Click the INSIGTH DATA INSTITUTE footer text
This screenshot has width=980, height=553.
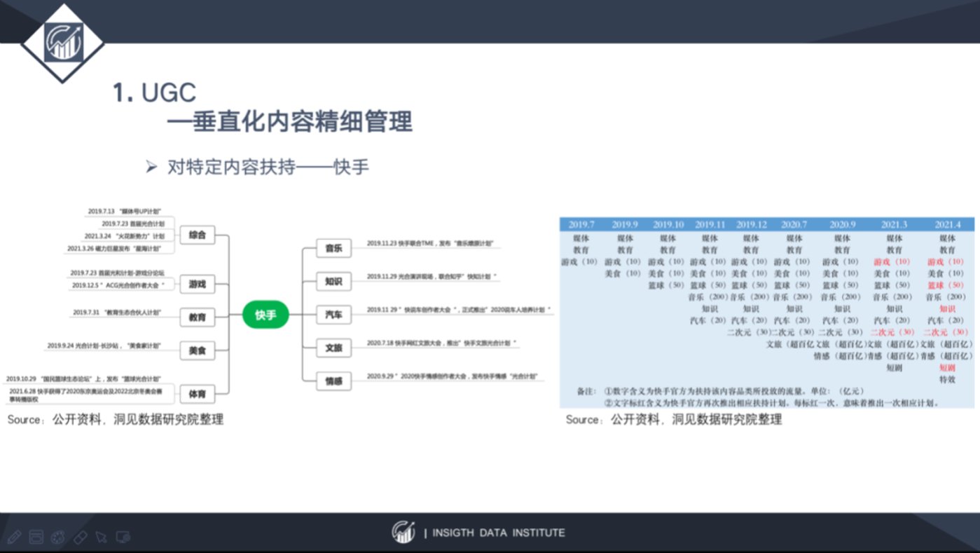click(x=499, y=533)
